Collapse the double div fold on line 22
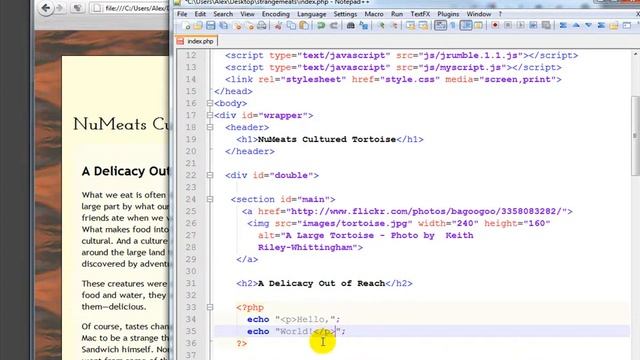This screenshot has width=640, height=360. (x=210, y=175)
